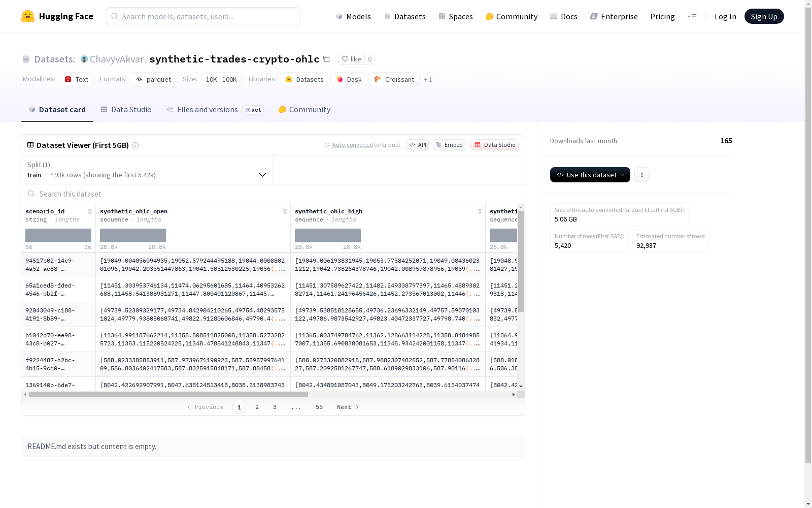Open the three-dot more options button
Screen dimensions: 812x508
pos(641,175)
